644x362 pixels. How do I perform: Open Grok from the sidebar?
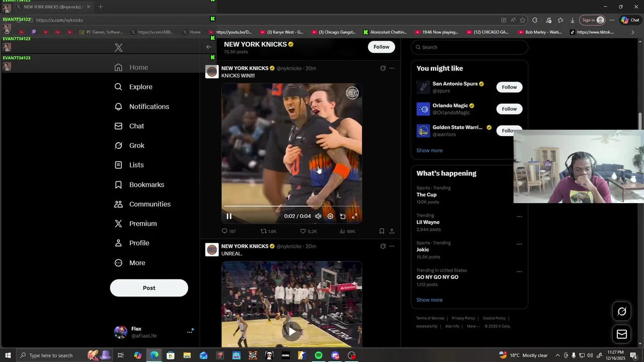coord(129,145)
